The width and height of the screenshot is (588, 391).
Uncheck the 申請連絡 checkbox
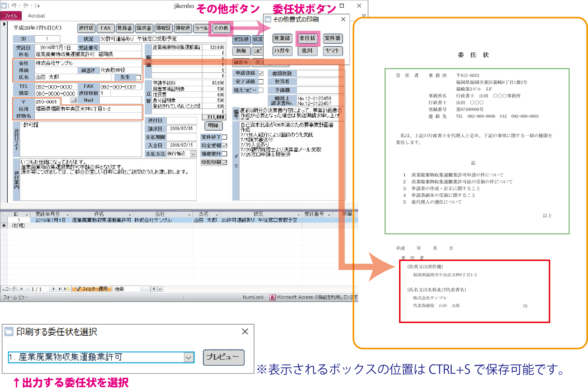(261, 73)
